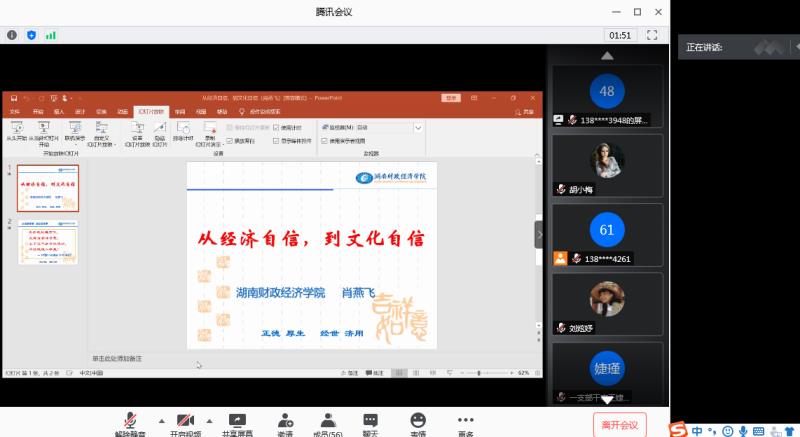Click the unmute microphone icon
Viewport: 800px width, 437px height.
click(x=130, y=420)
